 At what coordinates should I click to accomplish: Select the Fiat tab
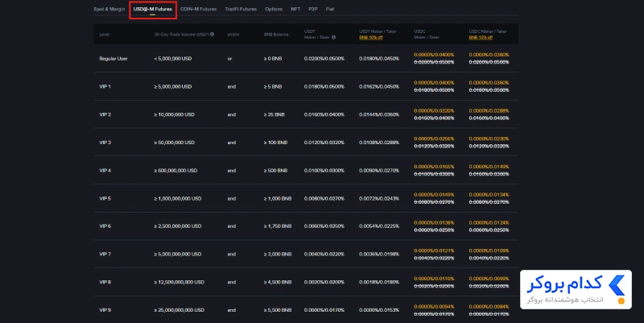point(330,9)
